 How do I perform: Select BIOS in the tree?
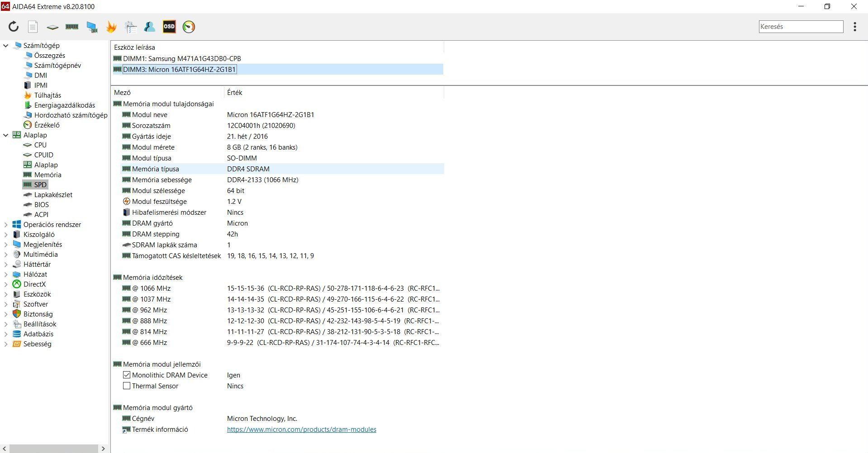(42, 205)
